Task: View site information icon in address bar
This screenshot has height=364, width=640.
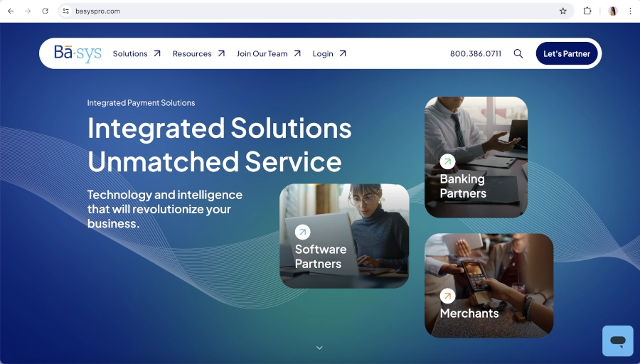Action: point(65,11)
